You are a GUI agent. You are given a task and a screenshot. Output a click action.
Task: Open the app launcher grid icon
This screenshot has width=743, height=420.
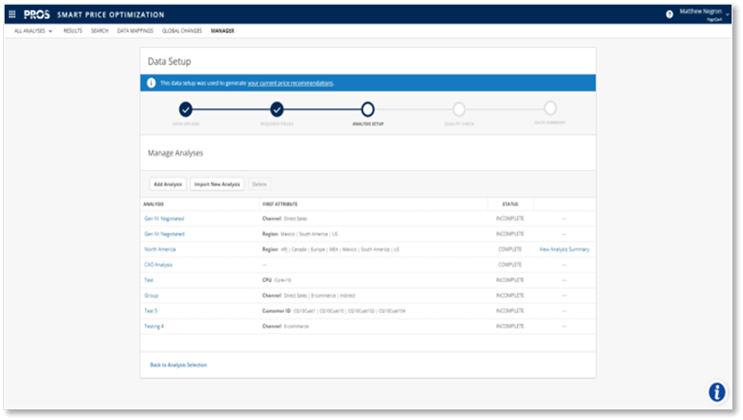[x=12, y=14]
